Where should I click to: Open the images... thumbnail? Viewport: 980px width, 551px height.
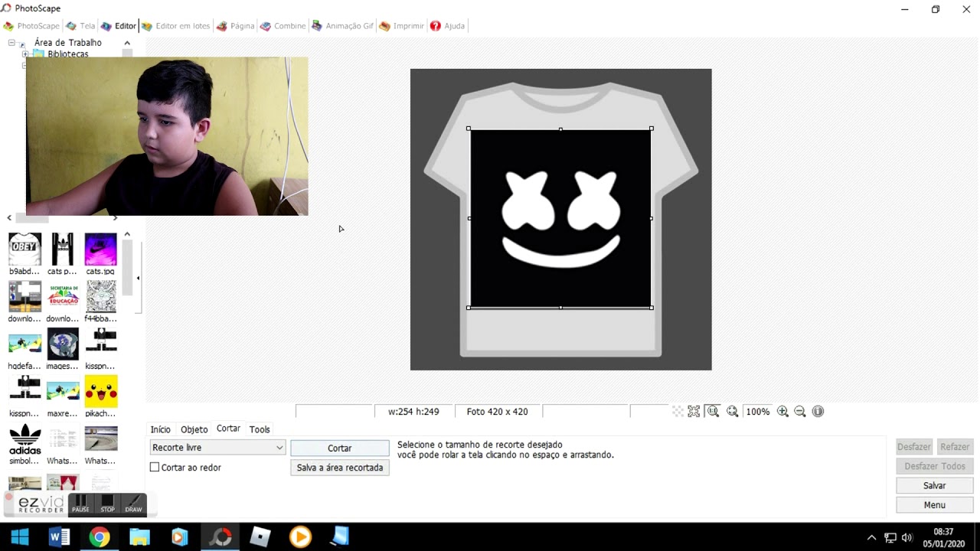(x=63, y=348)
